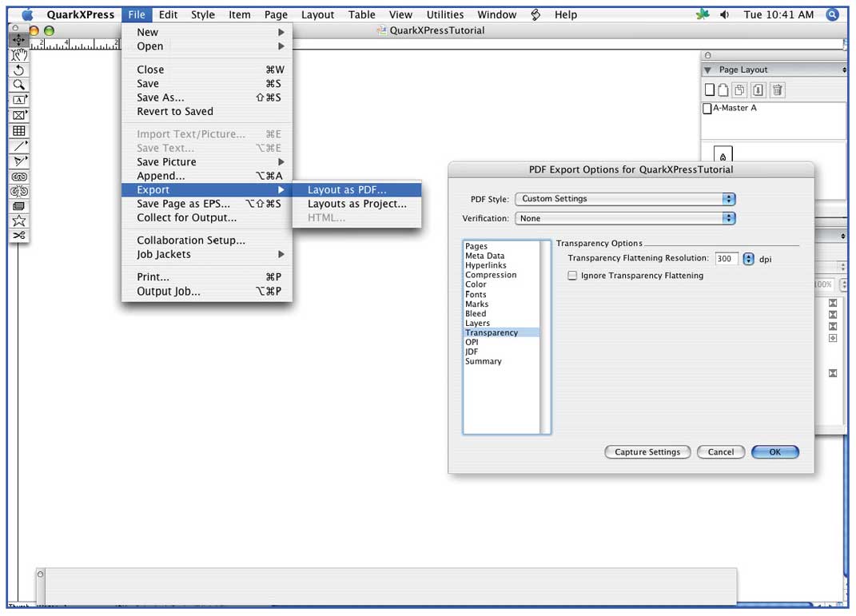
Task: Select the Picture Box tool
Action: coord(18,116)
